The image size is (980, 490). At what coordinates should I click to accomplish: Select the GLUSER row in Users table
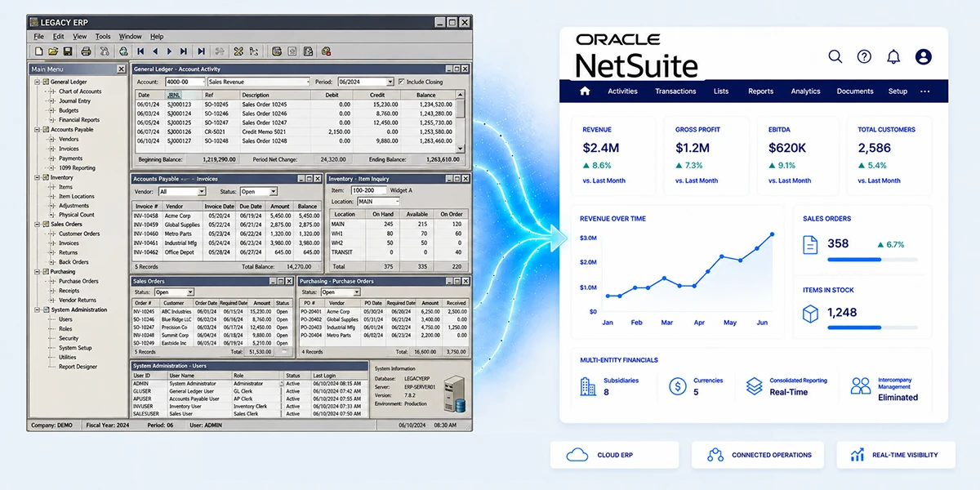249,391
